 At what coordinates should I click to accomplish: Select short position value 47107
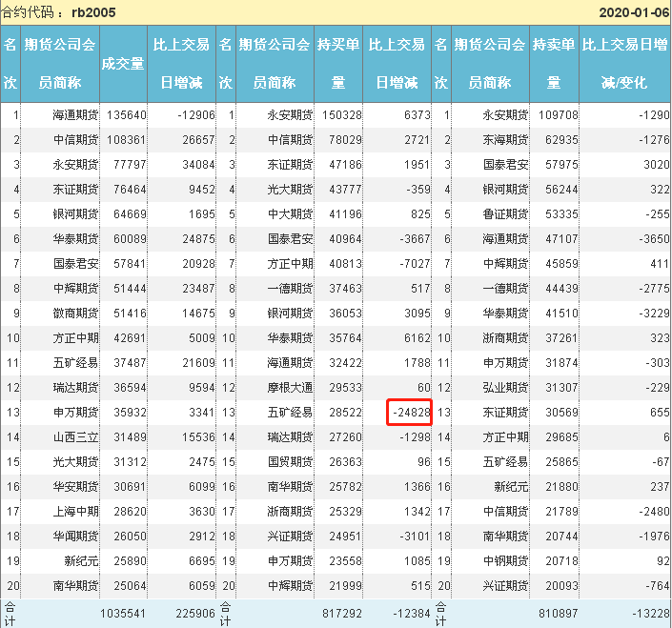tap(561, 239)
